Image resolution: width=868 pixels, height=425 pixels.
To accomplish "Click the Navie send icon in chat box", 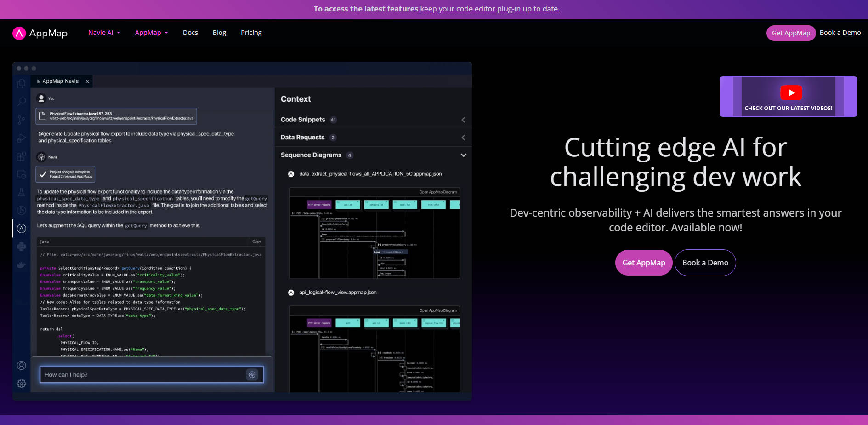I will (252, 375).
